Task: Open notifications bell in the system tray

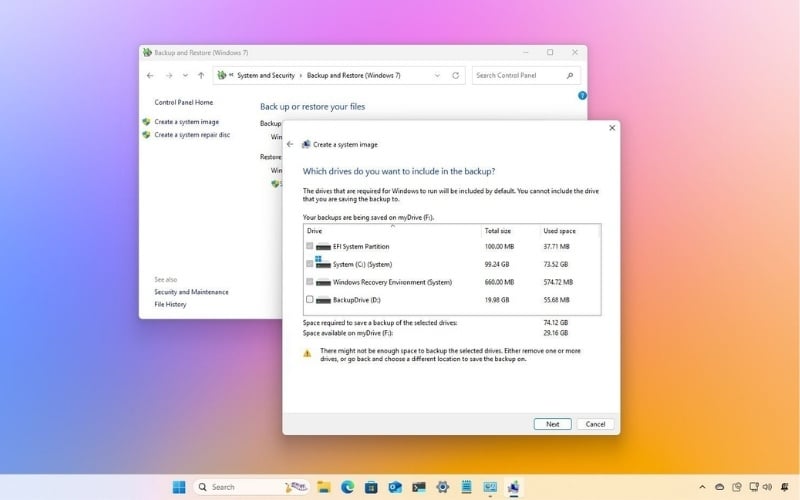Action: coord(785,487)
